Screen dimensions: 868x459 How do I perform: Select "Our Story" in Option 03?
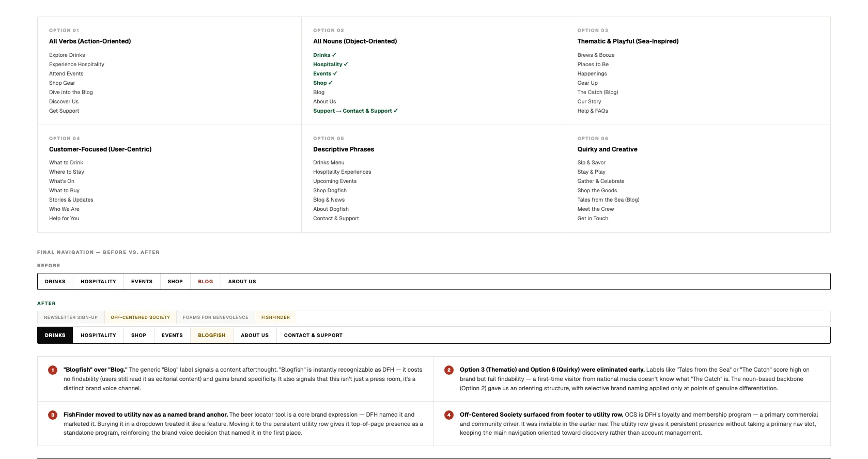click(590, 102)
